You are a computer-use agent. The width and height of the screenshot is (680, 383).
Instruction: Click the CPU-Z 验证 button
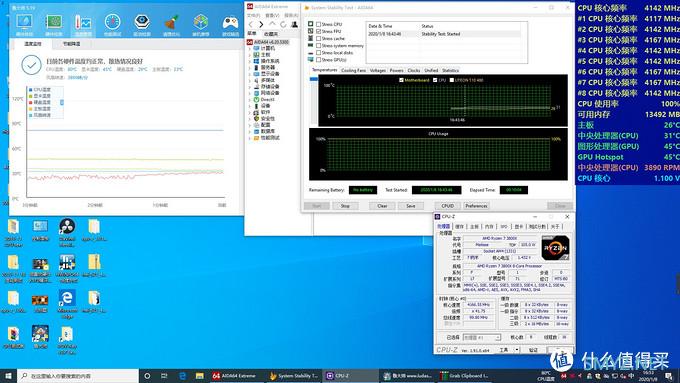pyautogui.click(x=533, y=350)
